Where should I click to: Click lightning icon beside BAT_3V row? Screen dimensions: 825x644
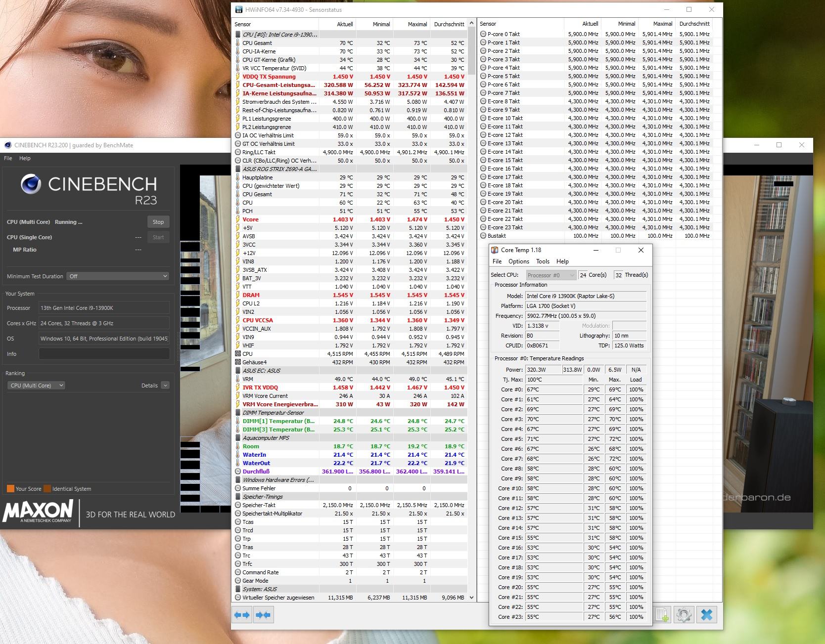click(x=238, y=278)
